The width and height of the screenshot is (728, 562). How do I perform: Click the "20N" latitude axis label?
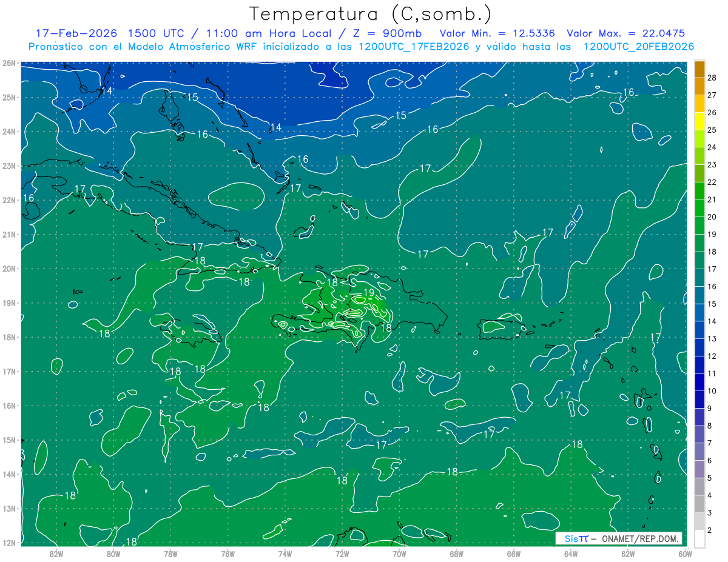point(8,269)
